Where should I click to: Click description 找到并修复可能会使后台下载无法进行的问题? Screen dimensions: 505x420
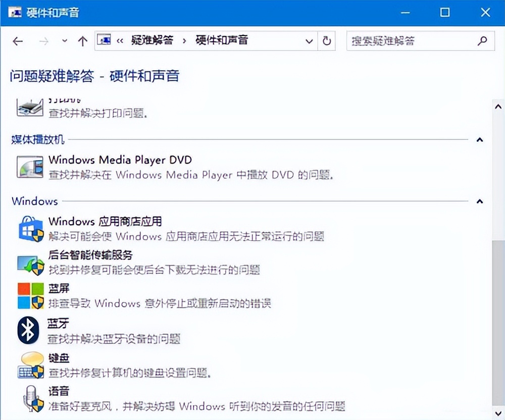click(154, 270)
